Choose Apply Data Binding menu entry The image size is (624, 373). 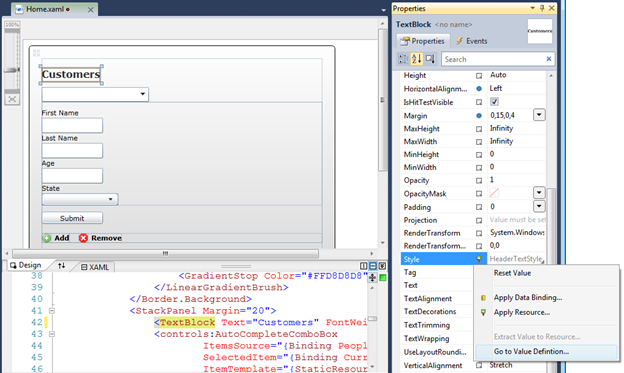(528, 297)
